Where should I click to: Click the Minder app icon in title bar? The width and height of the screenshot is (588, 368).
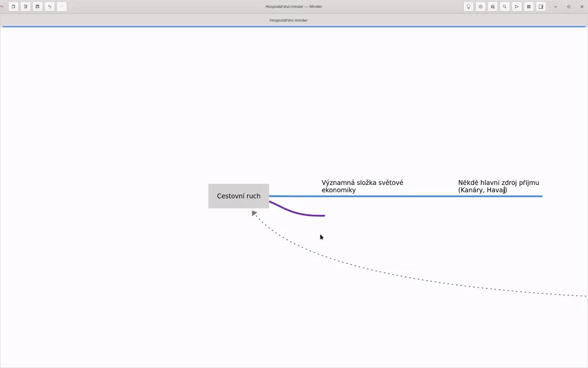[x=2, y=6]
